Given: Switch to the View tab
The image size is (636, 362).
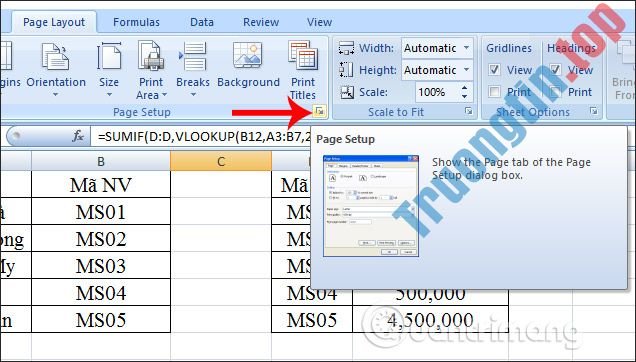Looking at the screenshot, I should (x=319, y=22).
